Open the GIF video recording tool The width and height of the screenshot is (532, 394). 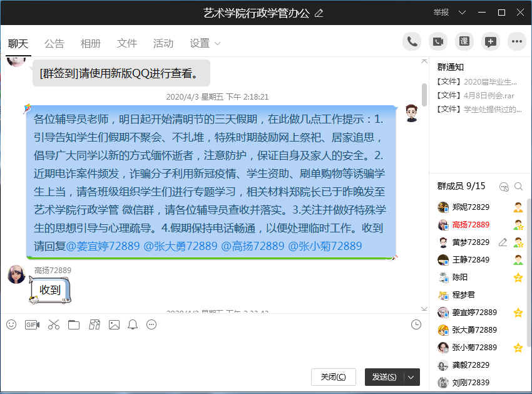coord(32,324)
